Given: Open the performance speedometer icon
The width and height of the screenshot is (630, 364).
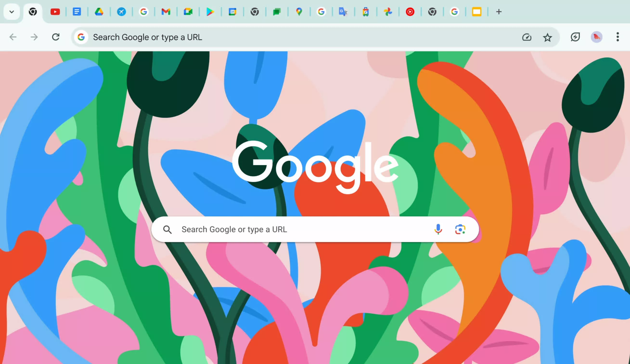Looking at the screenshot, I should pos(527,37).
